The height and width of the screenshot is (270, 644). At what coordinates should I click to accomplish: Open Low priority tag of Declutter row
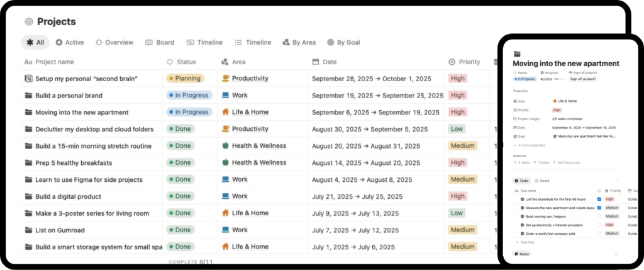pos(457,129)
